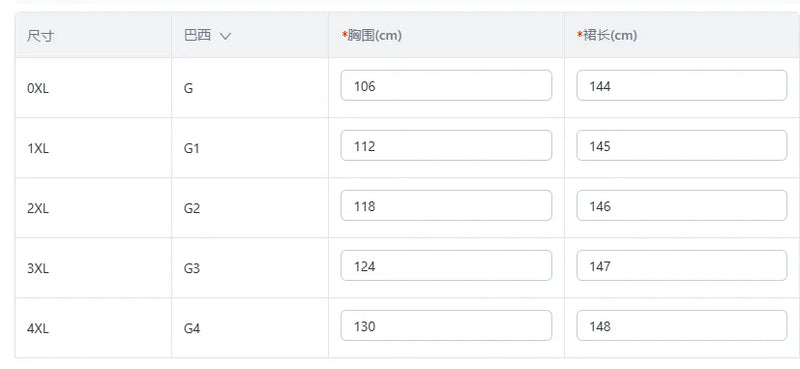This screenshot has height=369, width=800.
Task: Click the 0XL skirt length field showing 144
Action: pyautogui.click(x=682, y=85)
